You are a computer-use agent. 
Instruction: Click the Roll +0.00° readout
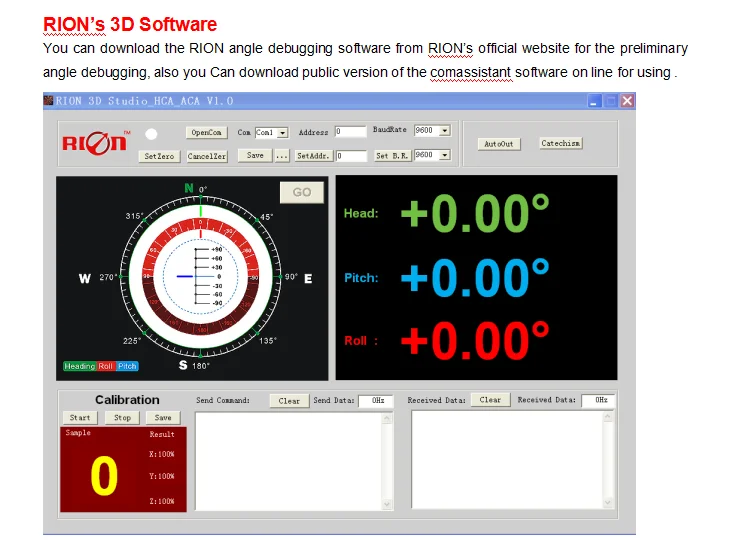(x=475, y=340)
